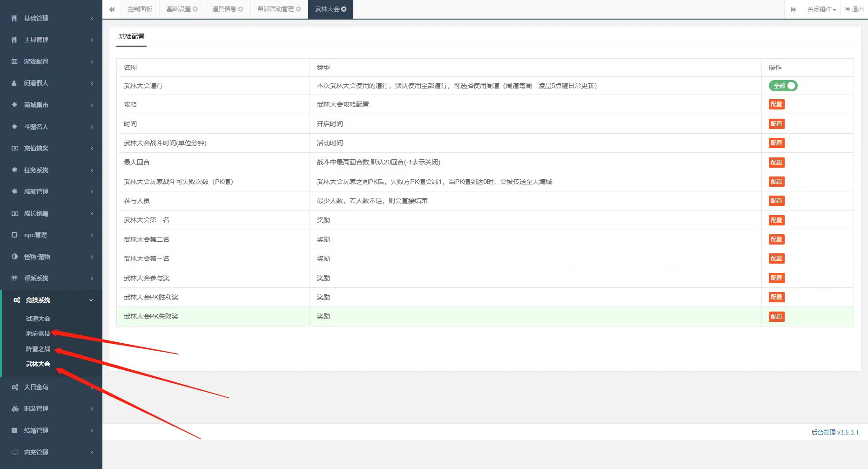Open the 关闭操作 dropdown
Viewport: 868px width, 469px height.
(x=821, y=9)
